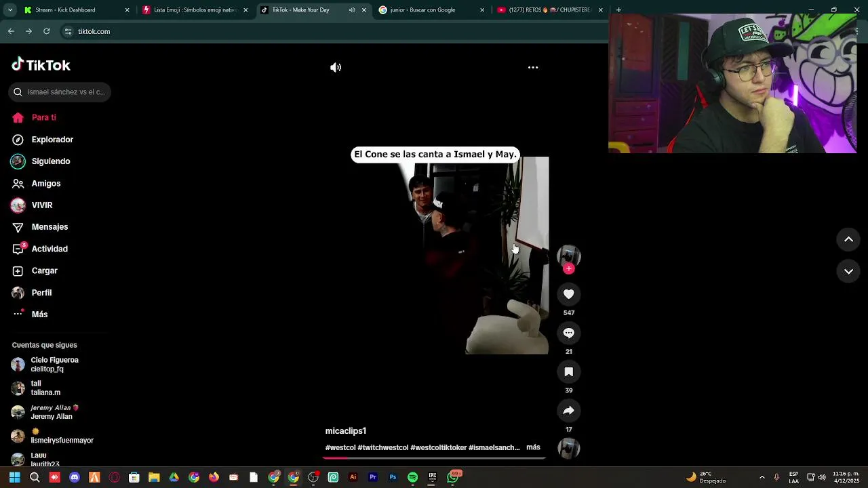Share the video with the arrow icon
Image resolution: width=868 pixels, height=488 pixels.
pos(569,411)
